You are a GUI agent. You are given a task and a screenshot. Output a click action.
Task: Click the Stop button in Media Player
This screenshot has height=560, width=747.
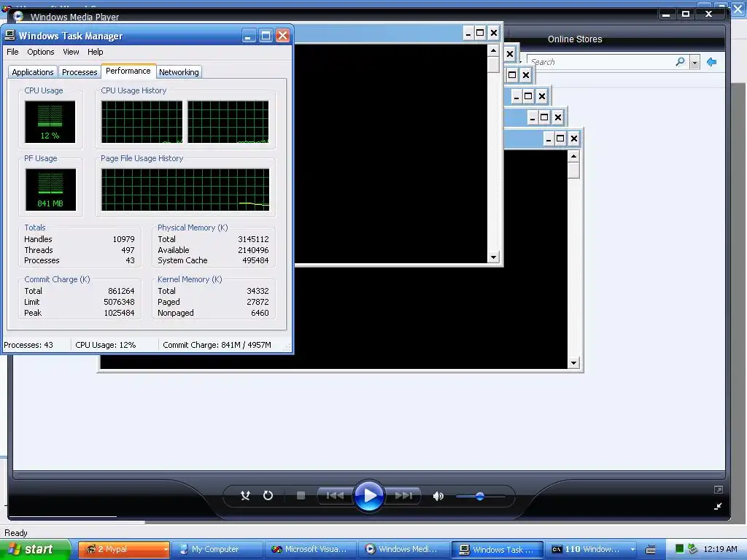(301, 496)
